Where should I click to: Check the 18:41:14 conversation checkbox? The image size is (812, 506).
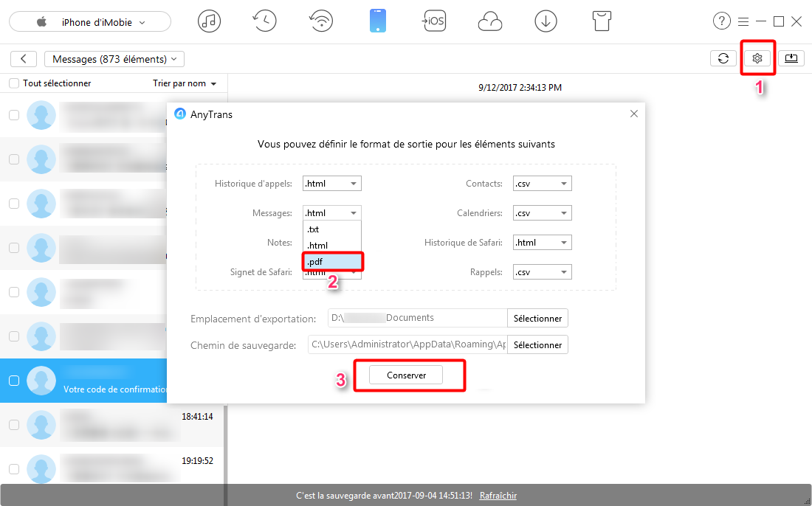[14, 425]
